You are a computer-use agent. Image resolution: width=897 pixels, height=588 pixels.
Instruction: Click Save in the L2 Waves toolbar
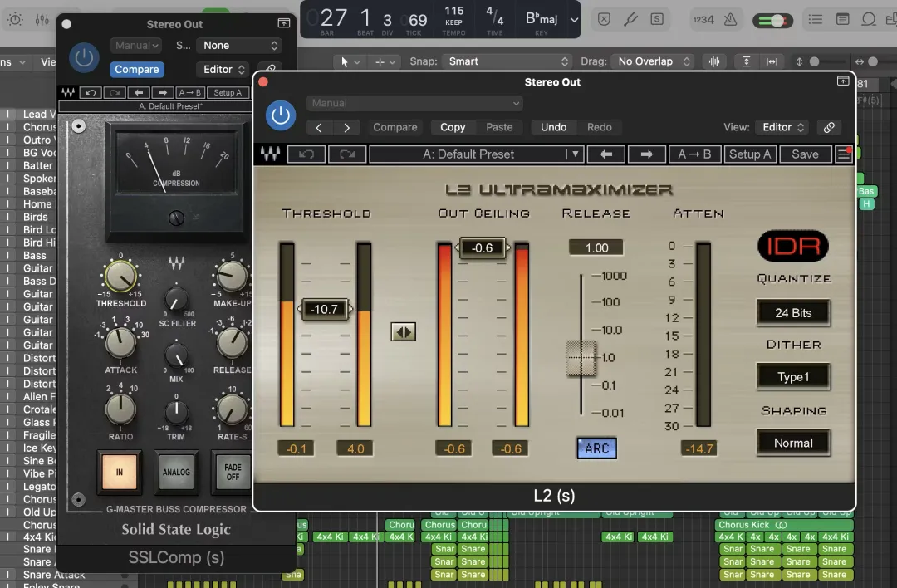click(804, 154)
